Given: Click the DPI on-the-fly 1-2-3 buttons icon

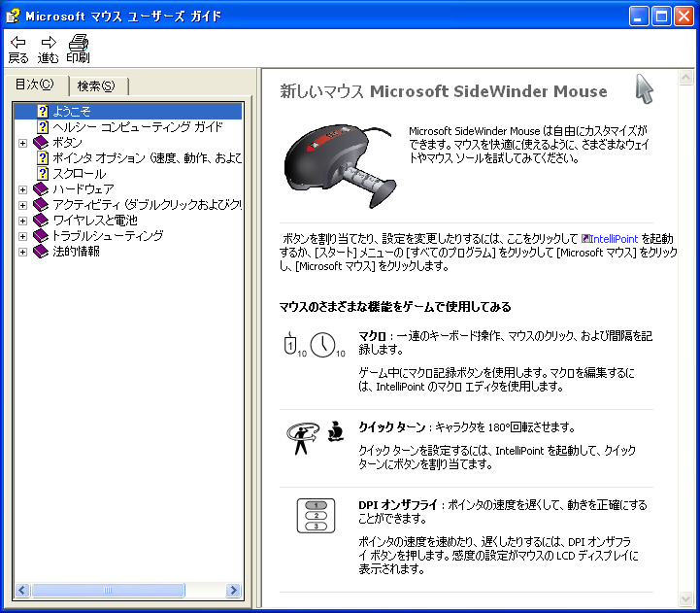Looking at the screenshot, I should point(317,516).
